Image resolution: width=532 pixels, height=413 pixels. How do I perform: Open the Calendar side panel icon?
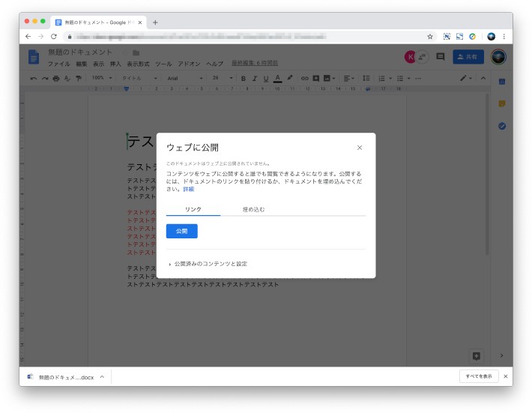click(x=502, y=82)
